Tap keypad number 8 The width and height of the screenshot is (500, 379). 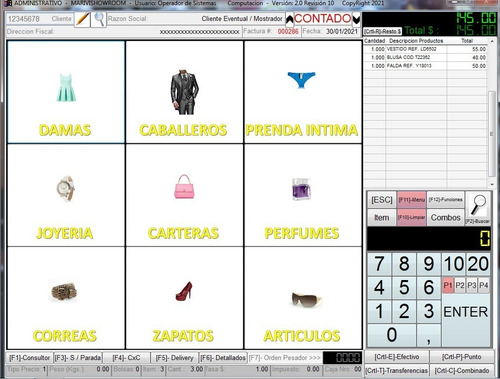click(x=404, y=264)
